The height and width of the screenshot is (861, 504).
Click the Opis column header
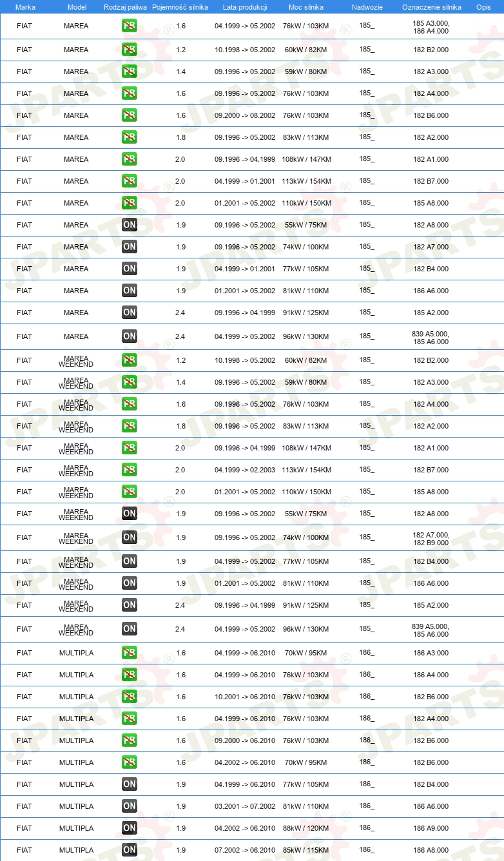(x=483, y=7)
